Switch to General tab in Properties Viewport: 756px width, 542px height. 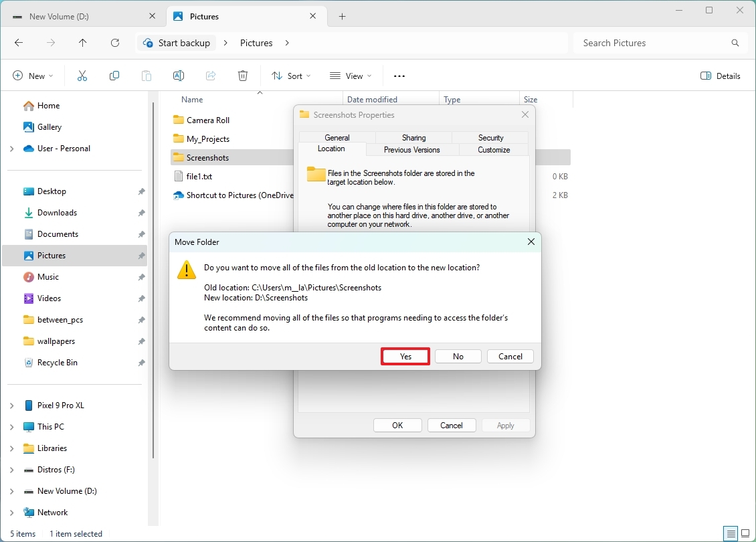337,137
